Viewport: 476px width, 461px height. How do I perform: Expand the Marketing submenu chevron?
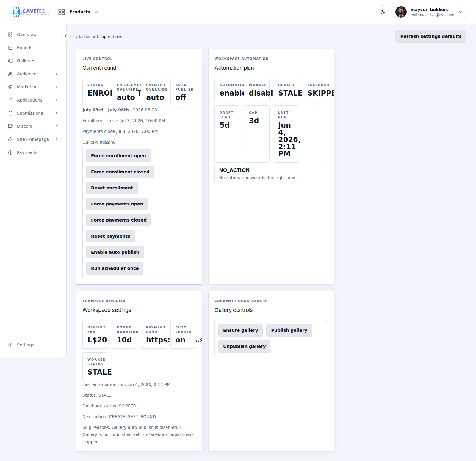[57, 87]
